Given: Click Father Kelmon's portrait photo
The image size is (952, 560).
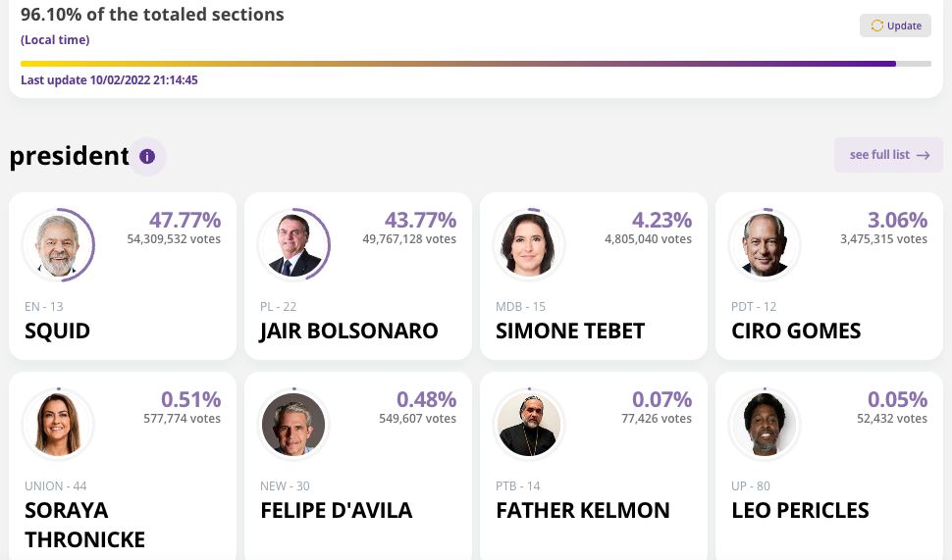Looking at the screenshot, I should (528, 425).
